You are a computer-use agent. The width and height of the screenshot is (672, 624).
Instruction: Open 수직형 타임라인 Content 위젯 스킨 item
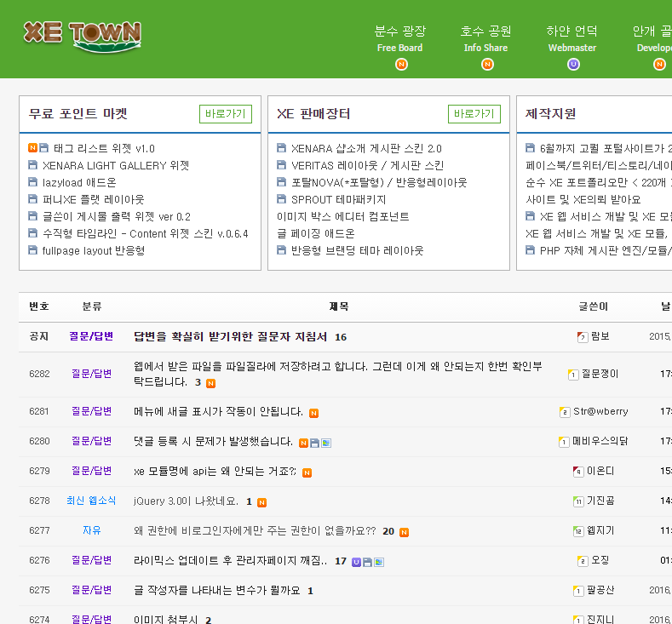click(146, 233)
